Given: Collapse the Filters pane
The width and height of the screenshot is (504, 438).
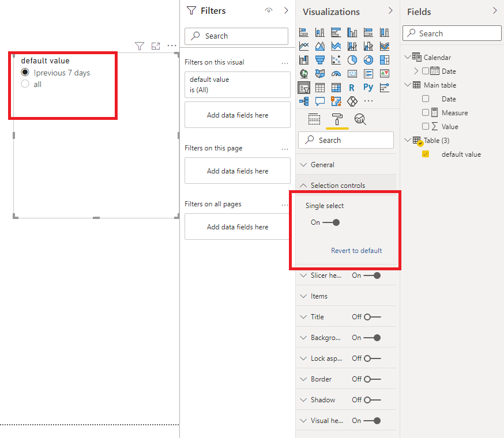Looking at the screenshot, I should coord(286,10).
